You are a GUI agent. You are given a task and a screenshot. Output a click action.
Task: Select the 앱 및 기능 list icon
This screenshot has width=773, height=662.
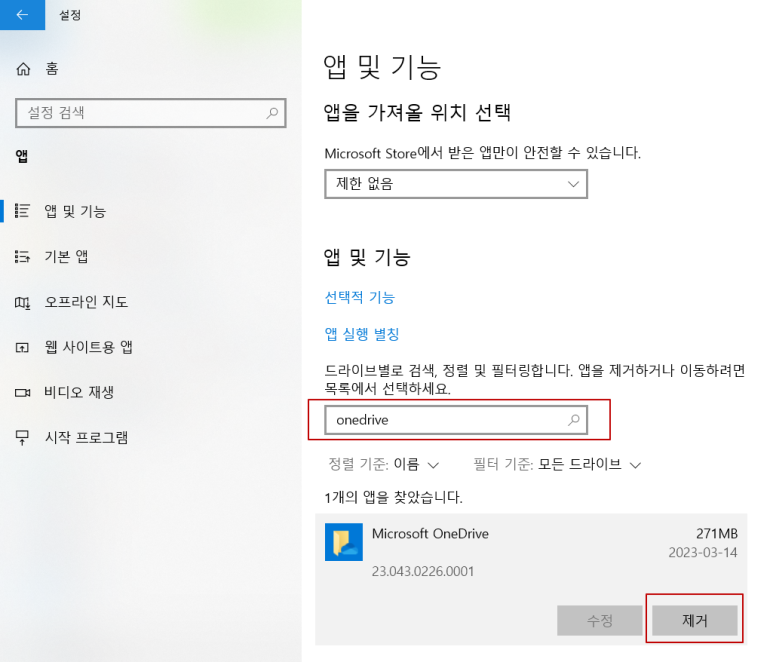22,211
